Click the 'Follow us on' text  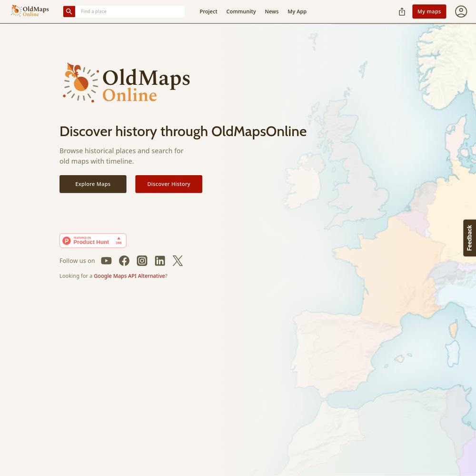(x=77, y=261)
